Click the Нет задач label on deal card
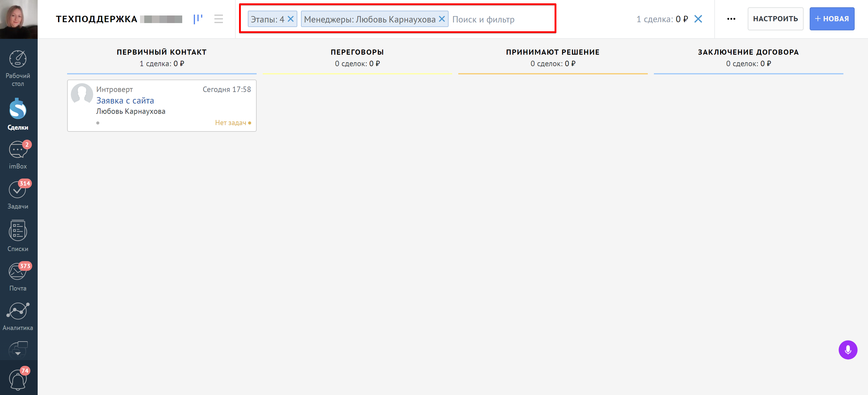The width and height of the screenshot is (868, 395). (x=233, y=123)
